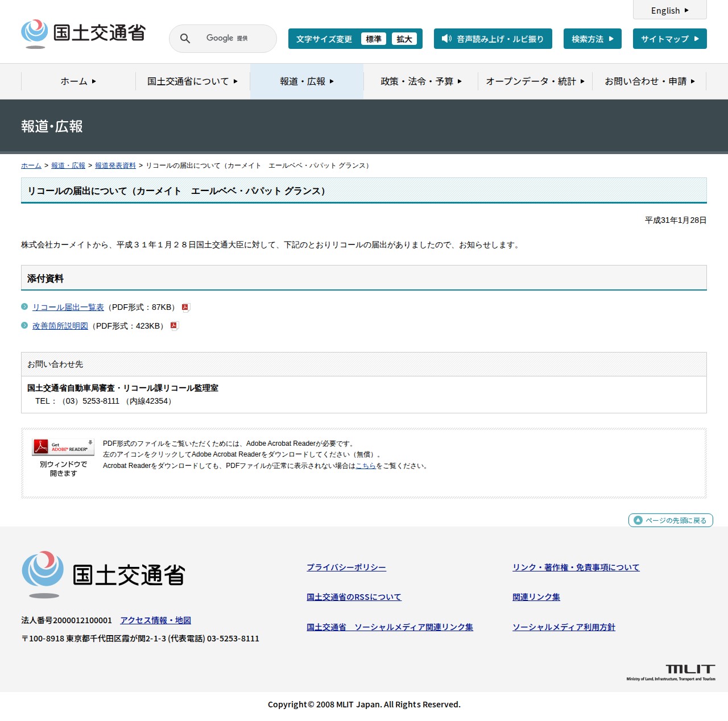This screenshot has width=728, height=721.
Task: Click the 別ウィンドウで開きます caption
Action: [x=63, y=469]
